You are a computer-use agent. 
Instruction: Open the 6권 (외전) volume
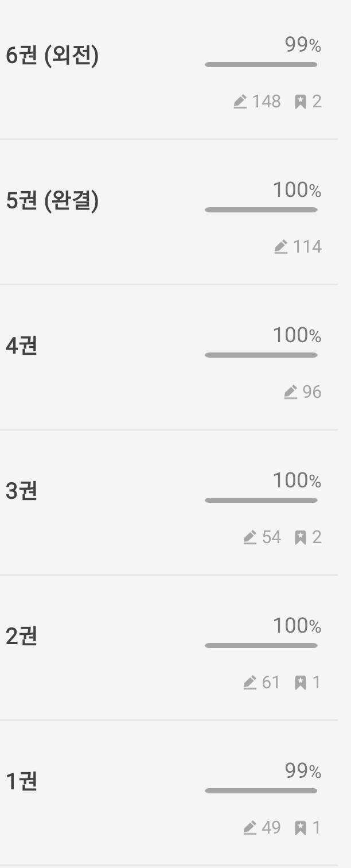click(52, 56)
